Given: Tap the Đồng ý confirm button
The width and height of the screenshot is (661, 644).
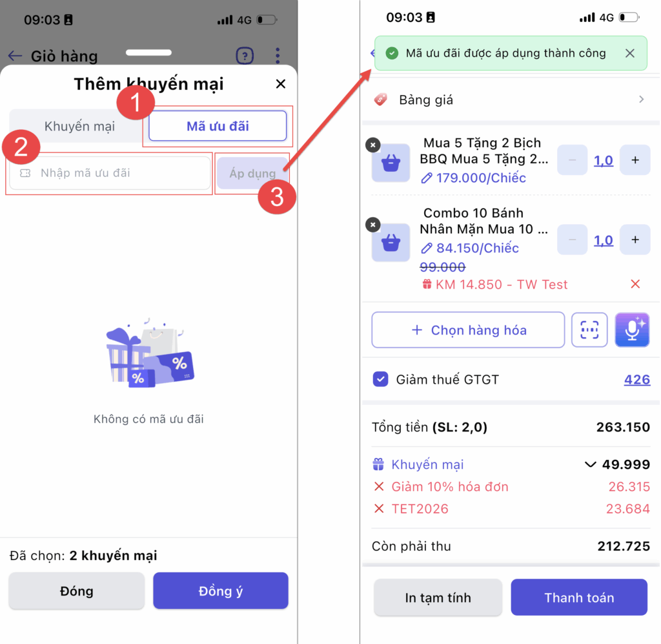Looking at the screenshot, I should tap(221, 590).
